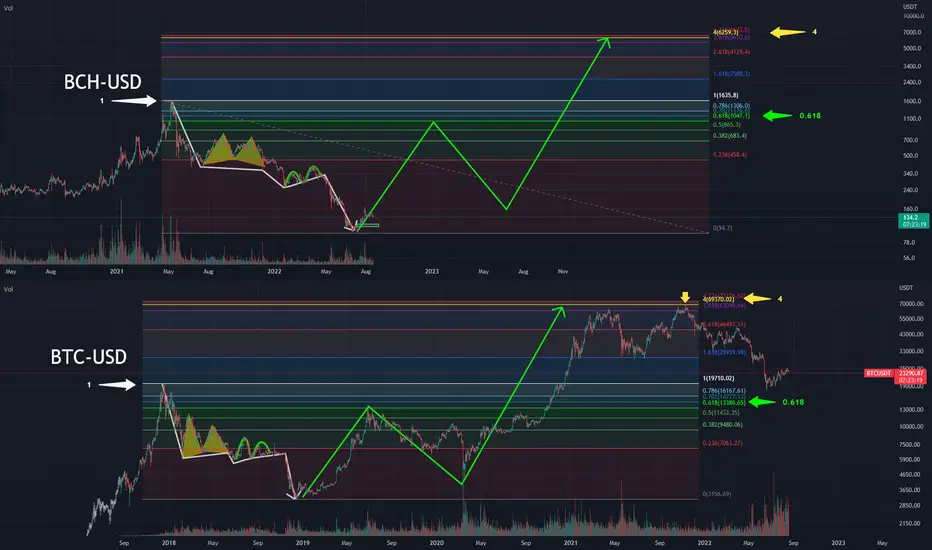
Task: Click the USDT currency label on BTC price axis
Action: tap(906, 288)
